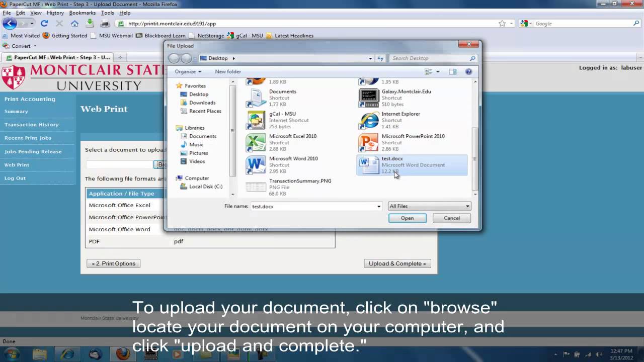Click the dialog refresh button next to path

(380, 58)
